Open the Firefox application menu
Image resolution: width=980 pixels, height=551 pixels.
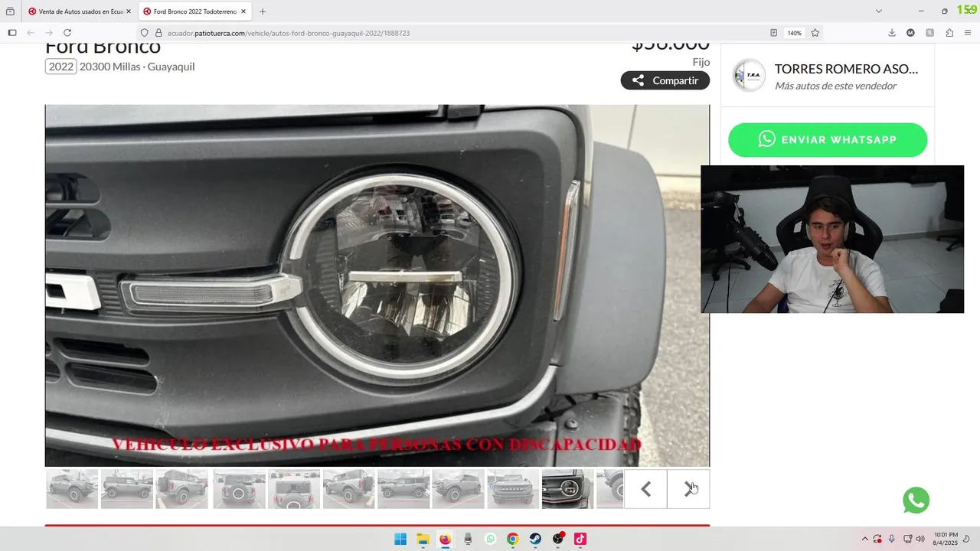(x=968, y=33)
